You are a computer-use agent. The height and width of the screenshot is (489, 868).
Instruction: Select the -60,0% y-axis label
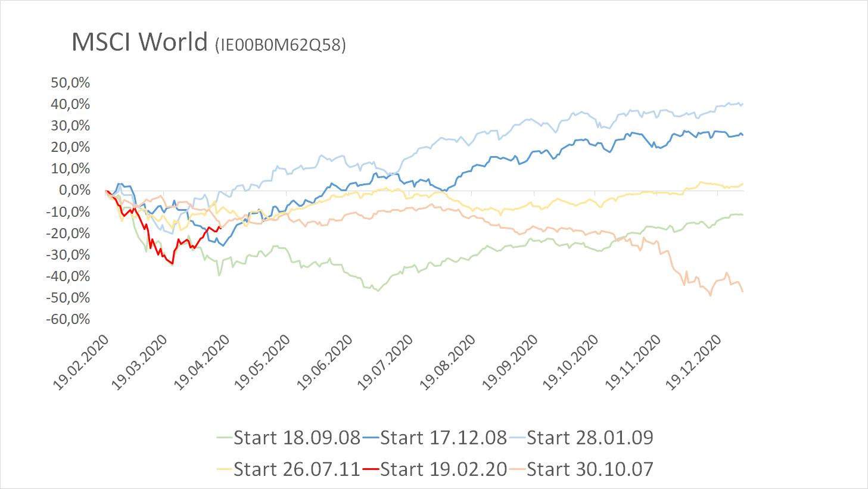tap(68, 319)
